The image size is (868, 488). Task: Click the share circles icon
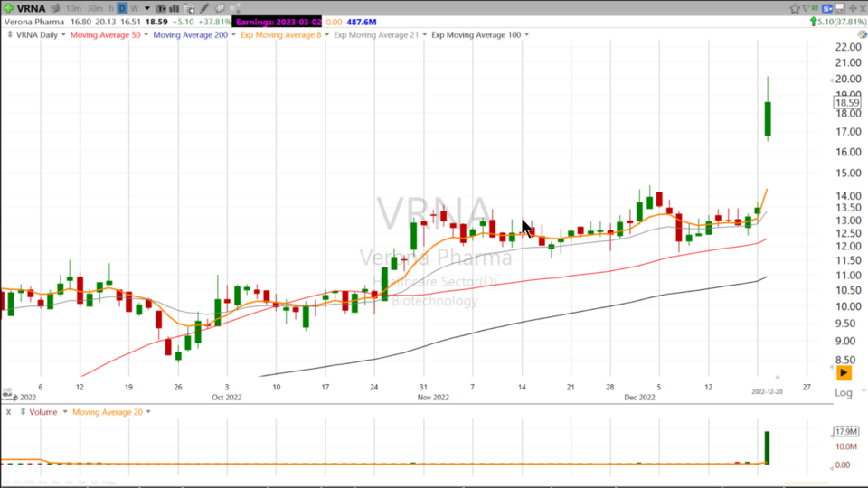(x=235, y=8)
